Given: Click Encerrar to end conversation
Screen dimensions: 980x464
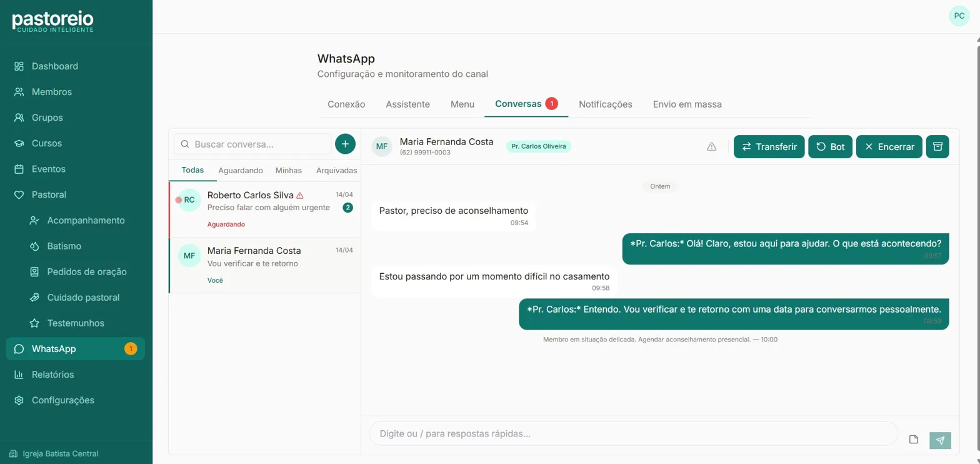Looking at the screenshot, I should click(889, 147).
